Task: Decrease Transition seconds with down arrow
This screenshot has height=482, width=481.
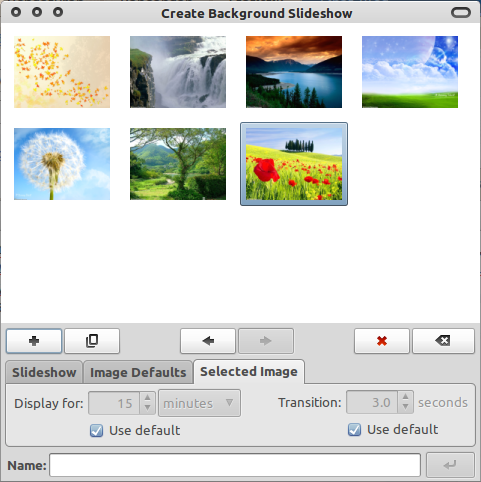Action: click(405, 407)
